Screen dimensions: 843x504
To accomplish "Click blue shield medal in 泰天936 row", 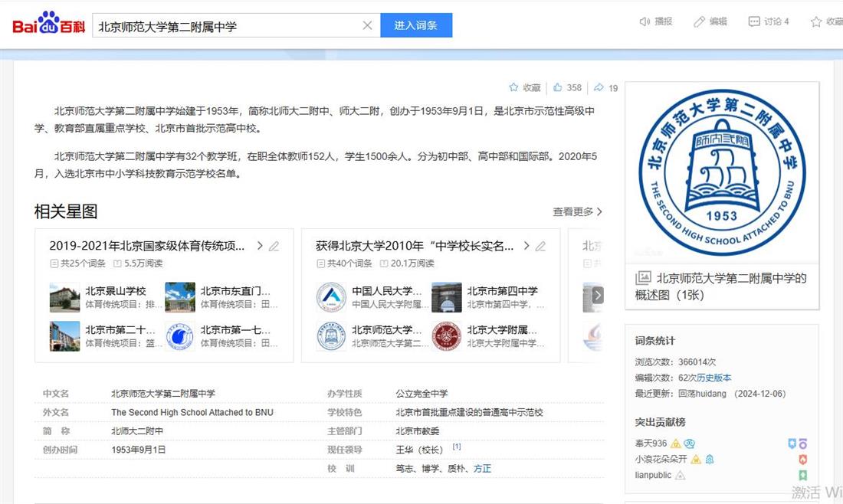I will (x=792, y=443).
